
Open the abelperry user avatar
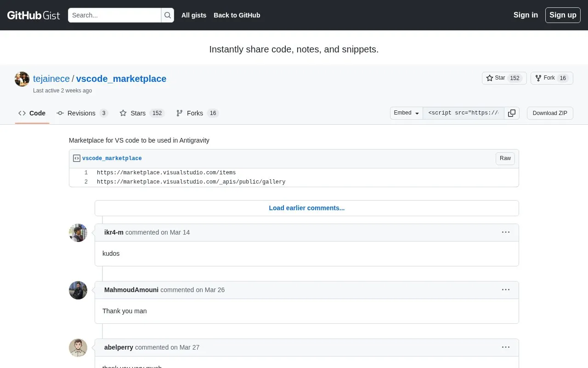coord(78,348)
